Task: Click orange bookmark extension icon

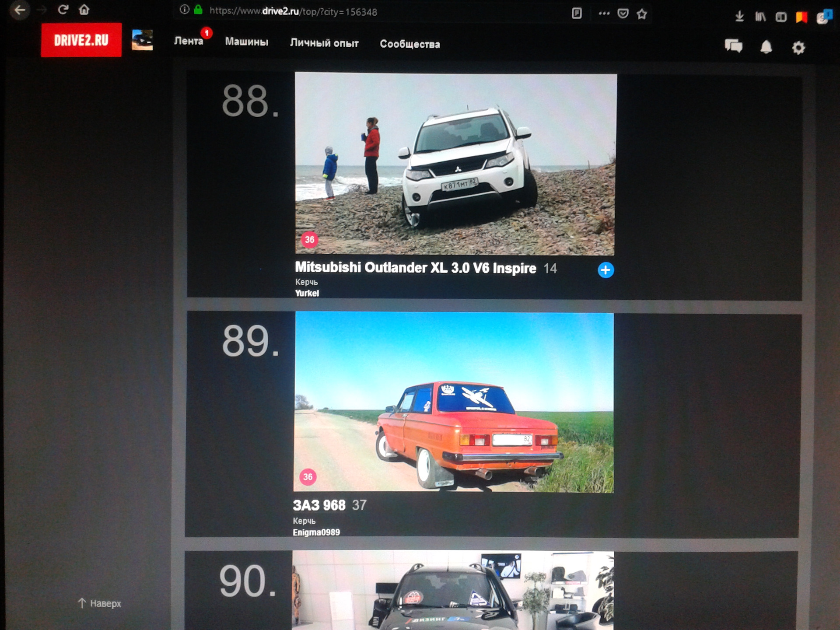Action: pyautogui.click(x=801, y=17)
